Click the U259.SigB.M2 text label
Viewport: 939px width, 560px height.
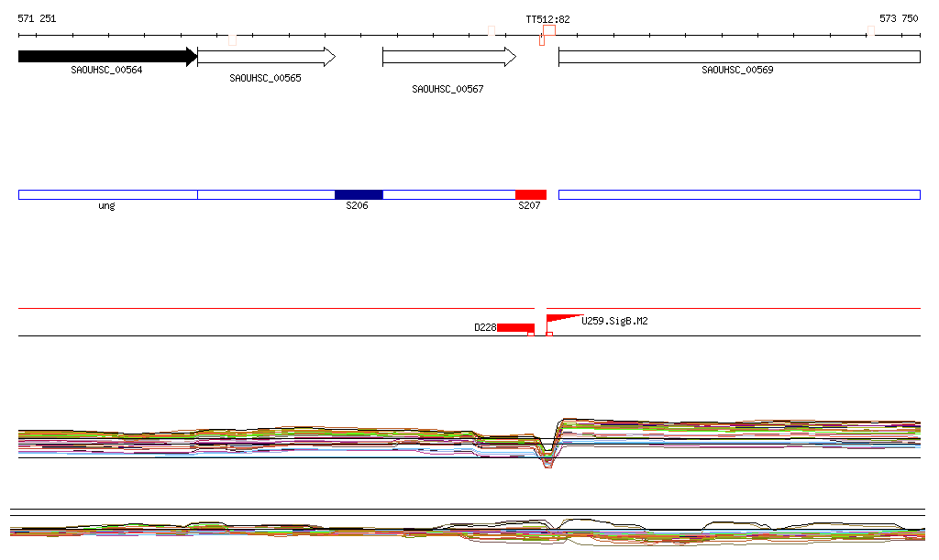614,322
